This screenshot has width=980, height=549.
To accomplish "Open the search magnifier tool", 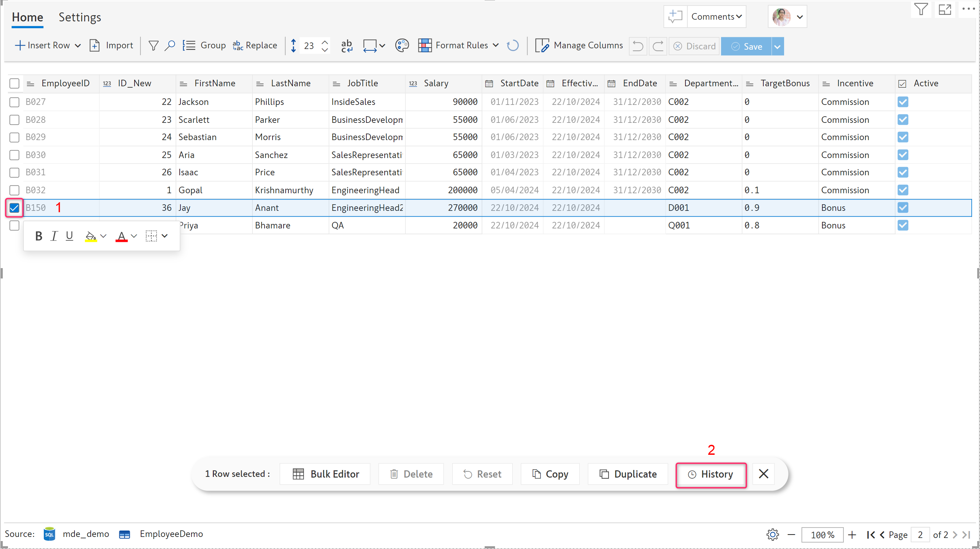I will (x=170, y=46).
